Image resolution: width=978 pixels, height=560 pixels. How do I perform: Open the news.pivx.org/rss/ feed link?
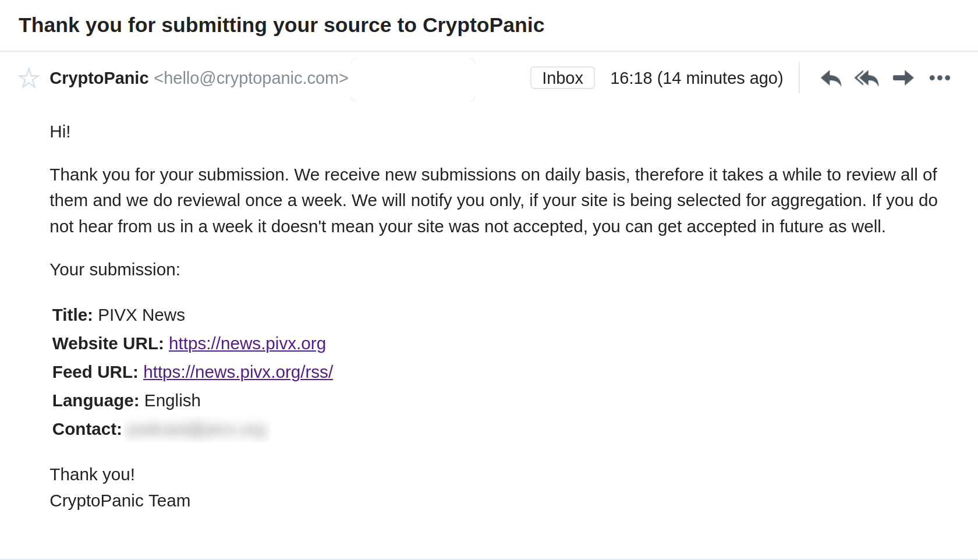[x=238, y=372]
